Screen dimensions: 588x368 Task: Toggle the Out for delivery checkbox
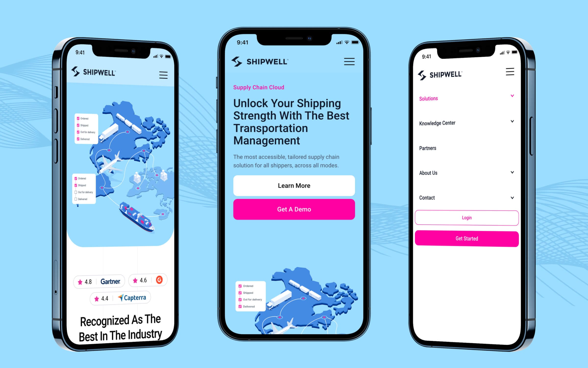pyautogui.click(x=77, y=193)
